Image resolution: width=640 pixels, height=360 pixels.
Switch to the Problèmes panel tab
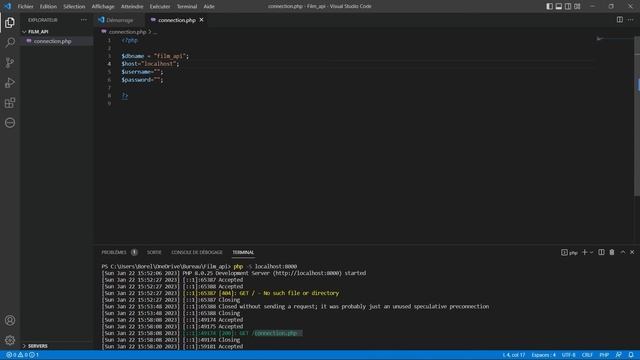coord(114,253)
